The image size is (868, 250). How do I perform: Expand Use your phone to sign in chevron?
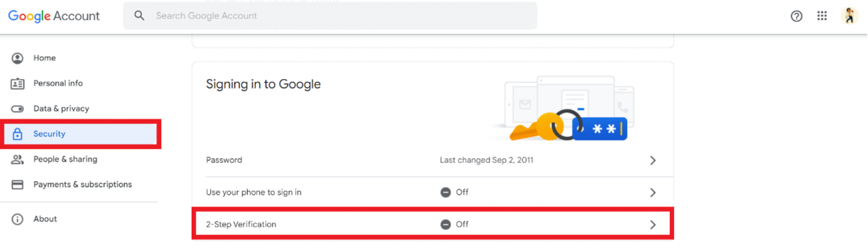coord(653,193)
